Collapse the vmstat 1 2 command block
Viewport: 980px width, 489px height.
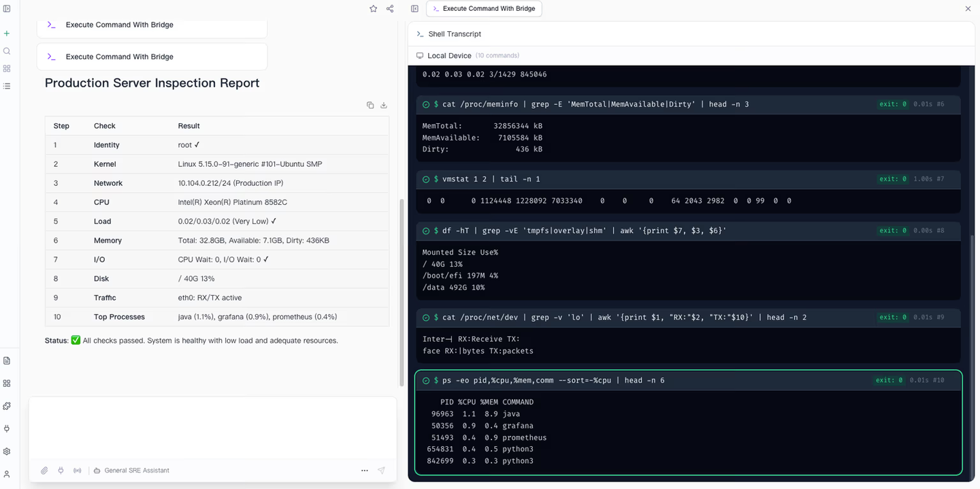pos(688,179)
